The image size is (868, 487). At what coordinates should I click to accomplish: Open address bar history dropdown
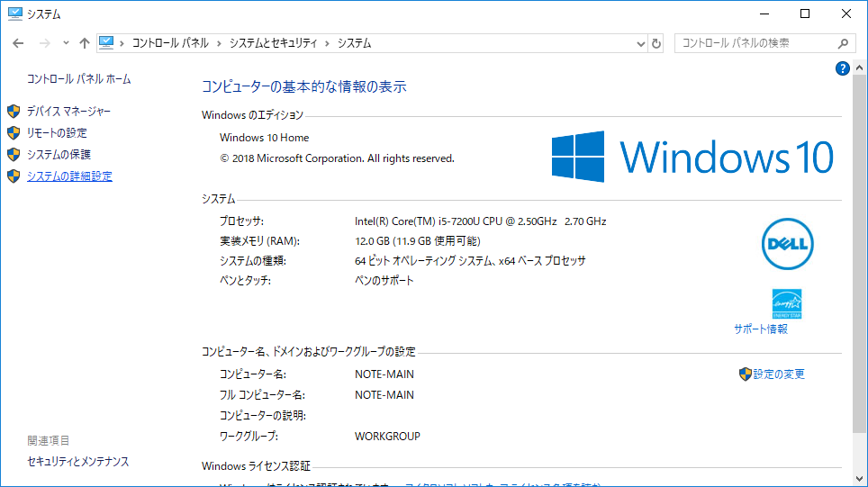tap(640, 44)
